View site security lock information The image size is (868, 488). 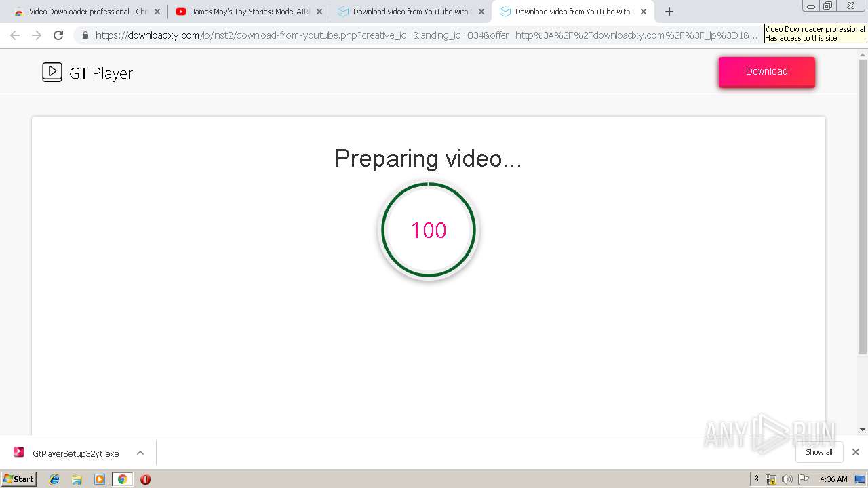pyautogui.click(x=85, y=35)
